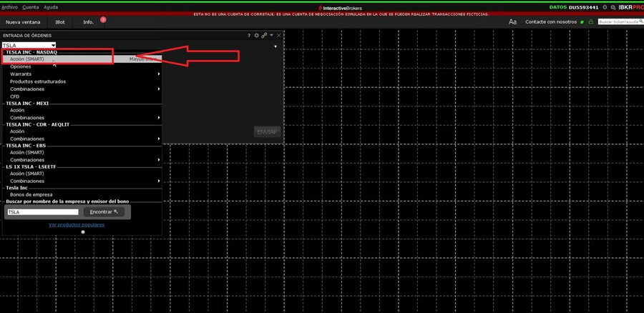Click the Nueva ventana button
The image size is (644, 313).
point(23,22)
